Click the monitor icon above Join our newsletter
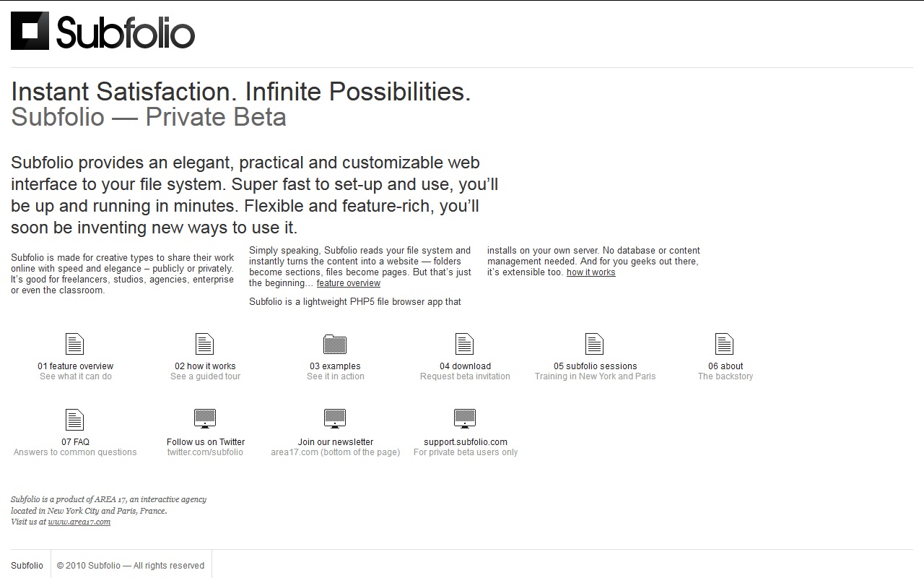The image size is (924, 578). [x=335, y=418]
